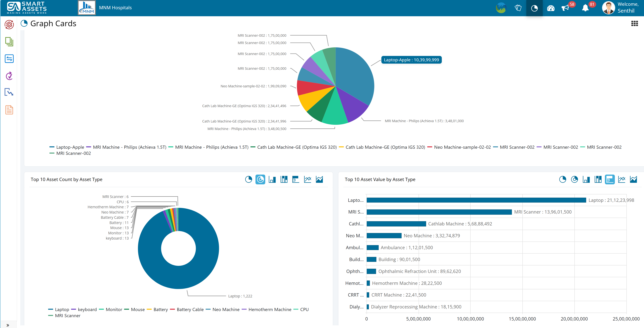Pick stacked column chart in Asset Count card
Screen dimensions: 644x328
pyautogui.click(x=284, y=179)
